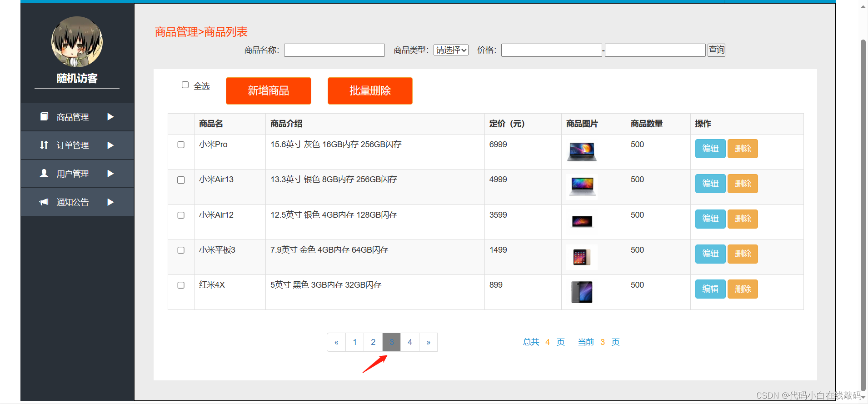The height and width of the screenshot is (404, 868).
Task: Open 通知公告 sidebar menu item
Action: click(x=77, y=202)
